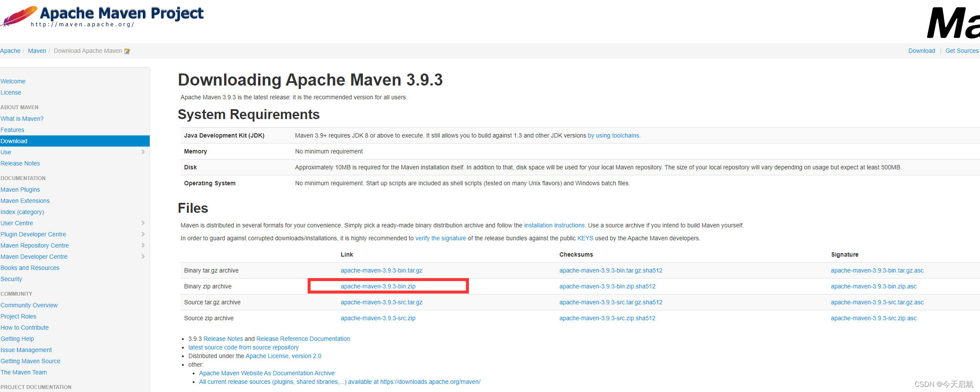The width and height of the screenshot is (980, 392).
Task: Open What is Maven? page
Action: 22,119
